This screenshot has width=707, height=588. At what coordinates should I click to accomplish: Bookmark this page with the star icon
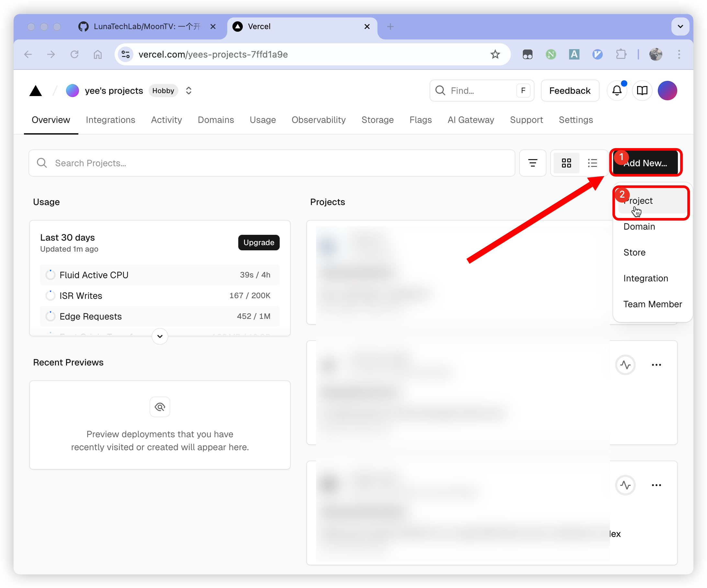[x=495, y=54]
